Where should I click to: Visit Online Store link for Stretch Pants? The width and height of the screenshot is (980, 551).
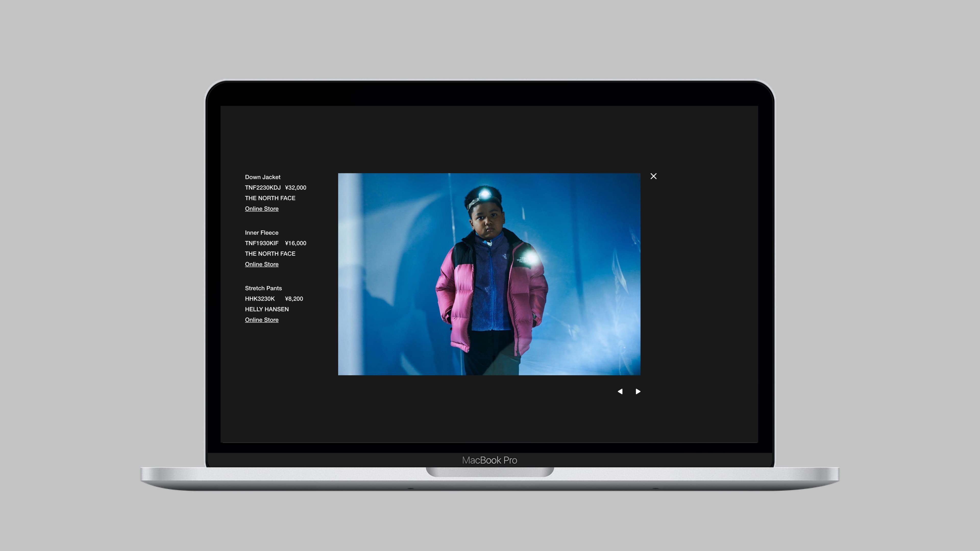point(261,319)
